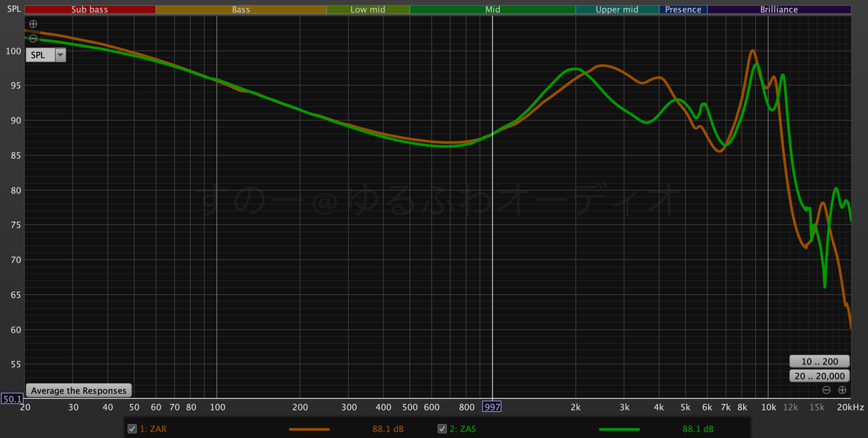
Task: Set frequency range to 20 .. 20,000
Action: pyautogui.click(x=819, y=376)
